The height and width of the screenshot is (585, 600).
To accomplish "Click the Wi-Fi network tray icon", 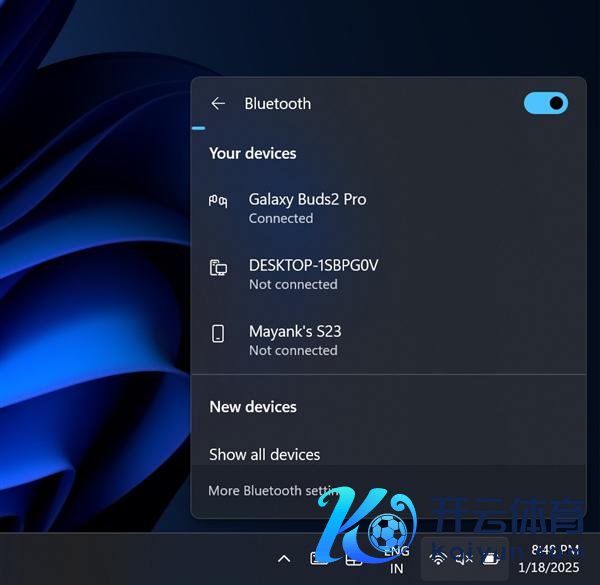I will (438, 559).
